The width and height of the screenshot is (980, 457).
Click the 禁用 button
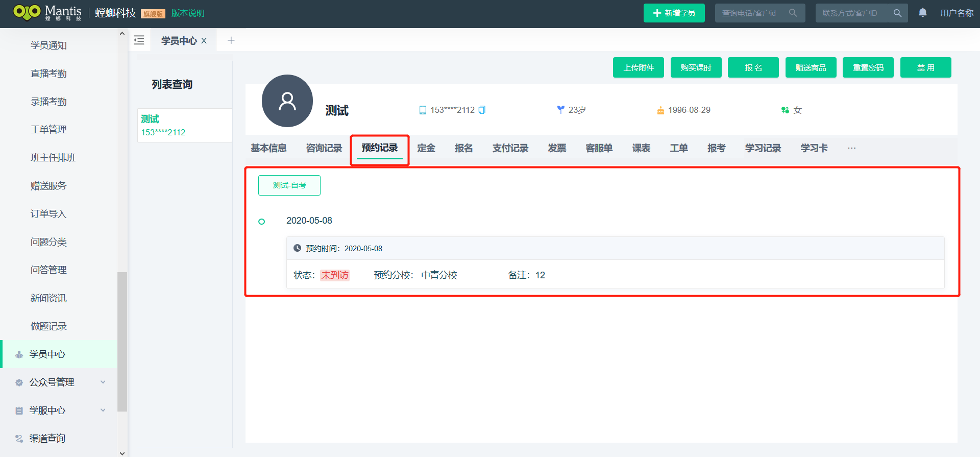[926, 67]
